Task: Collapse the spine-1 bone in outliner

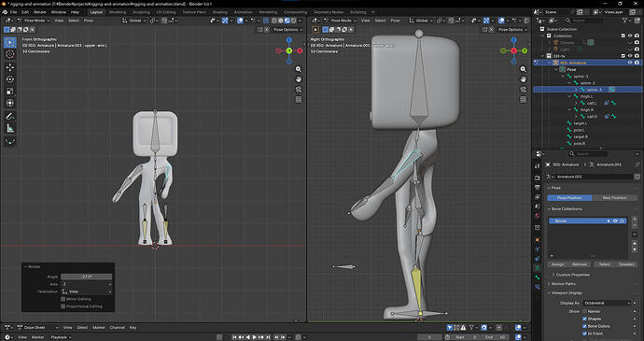Action: tap(564, 77)
